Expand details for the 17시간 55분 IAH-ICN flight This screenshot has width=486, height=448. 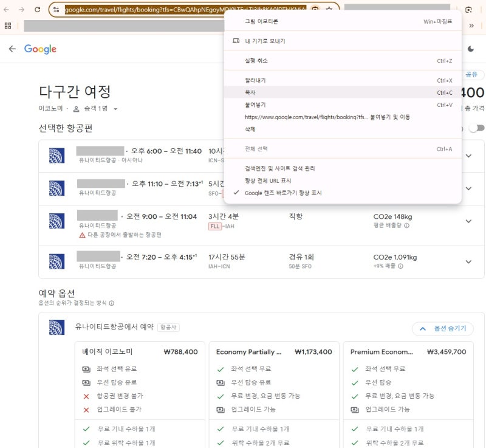[x=468, y=258]
